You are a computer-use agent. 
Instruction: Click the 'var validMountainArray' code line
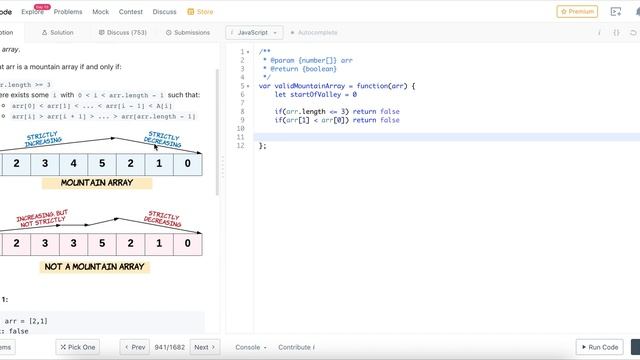[337, 86]
